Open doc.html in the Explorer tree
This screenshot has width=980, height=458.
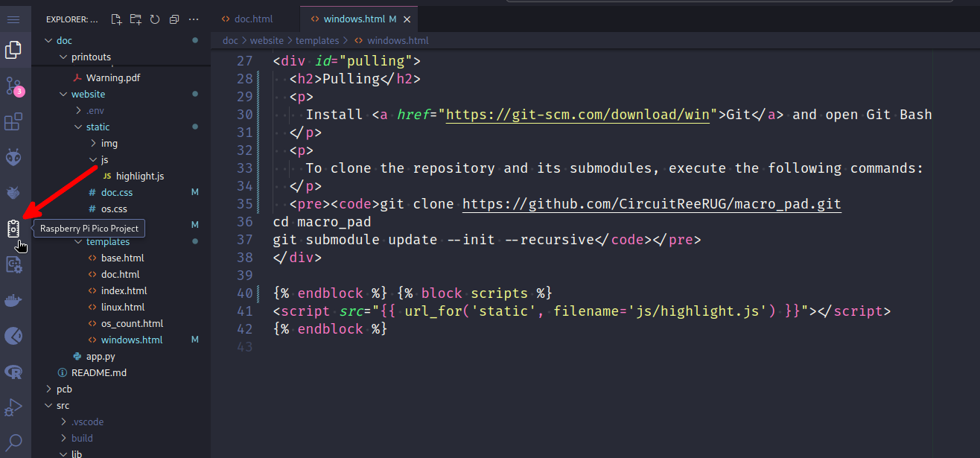(121, 275)
